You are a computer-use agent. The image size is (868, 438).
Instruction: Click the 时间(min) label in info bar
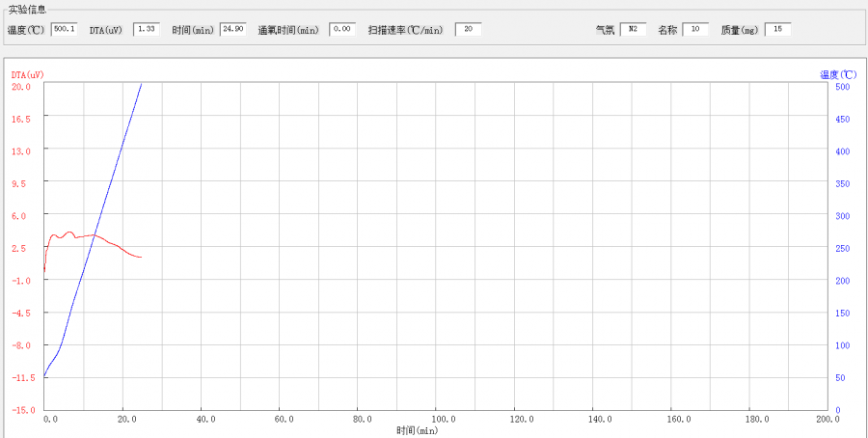click(193, 30)
